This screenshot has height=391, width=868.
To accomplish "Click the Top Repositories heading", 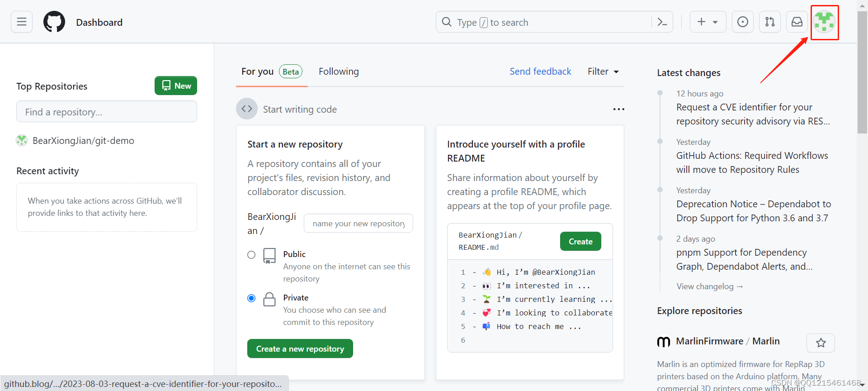I will click(52, 86).
